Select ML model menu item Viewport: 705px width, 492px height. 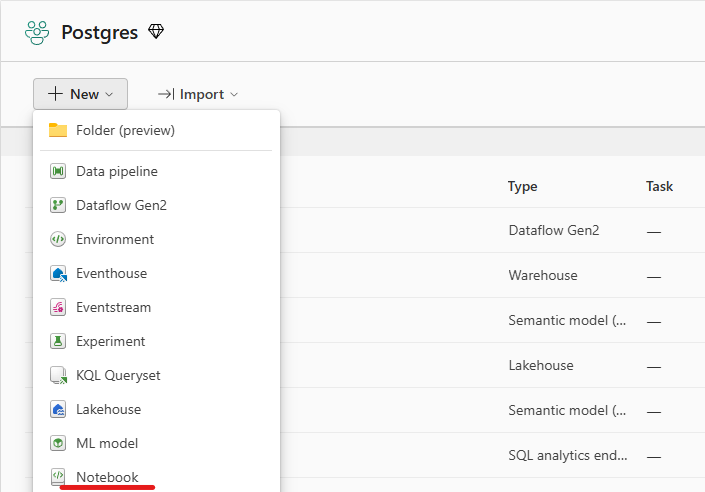click(x=156, y=443)
